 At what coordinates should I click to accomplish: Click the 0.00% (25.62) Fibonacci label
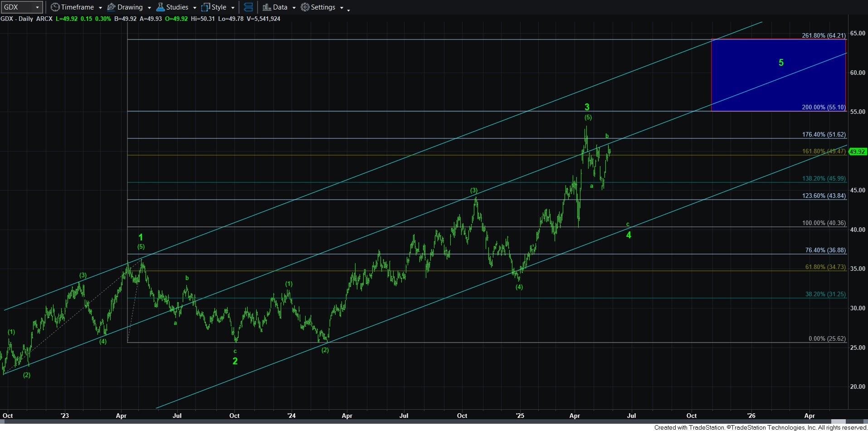[827, 338]
